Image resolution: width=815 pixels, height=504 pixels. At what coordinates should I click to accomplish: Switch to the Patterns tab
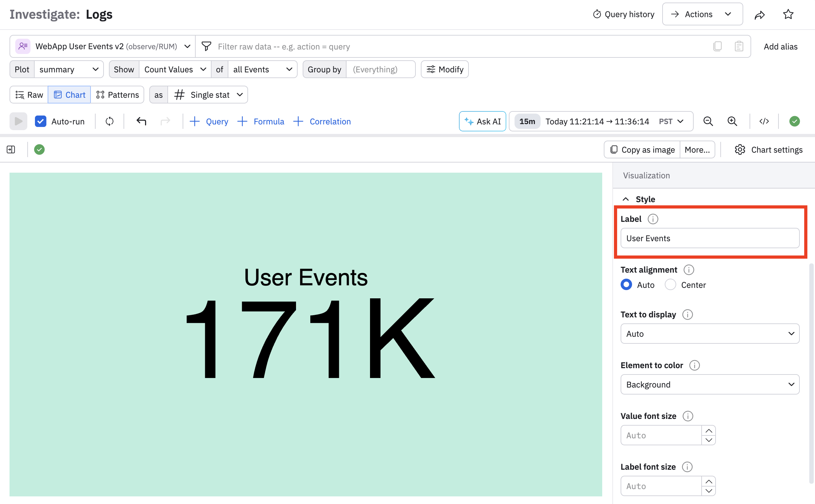(x=118, y=95)
